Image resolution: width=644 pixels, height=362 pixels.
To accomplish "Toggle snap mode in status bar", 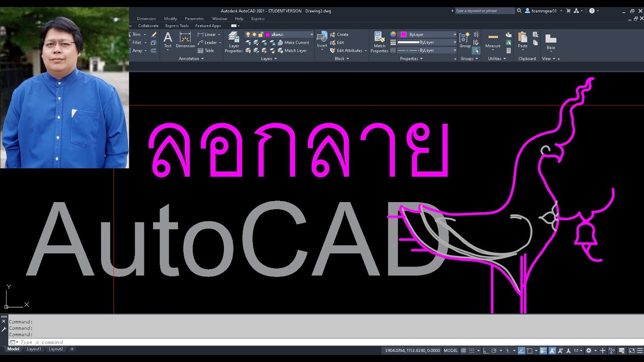I will coord(472,350).
